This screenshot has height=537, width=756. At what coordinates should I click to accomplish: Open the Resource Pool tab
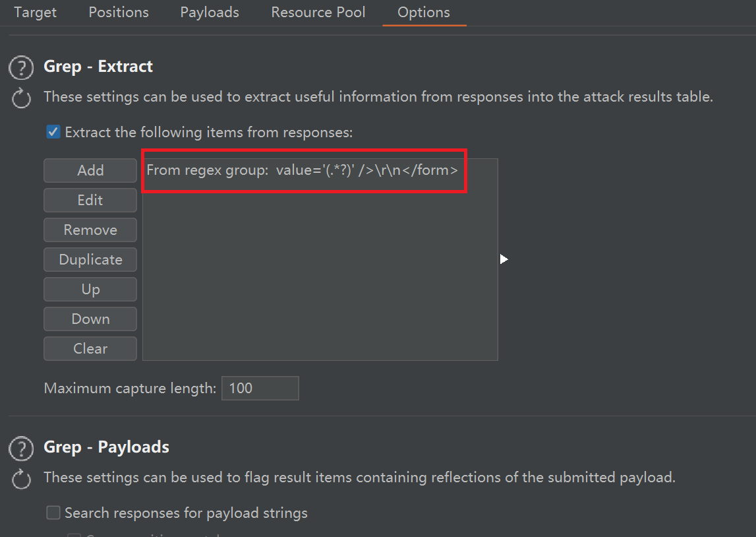pos(318,13)
